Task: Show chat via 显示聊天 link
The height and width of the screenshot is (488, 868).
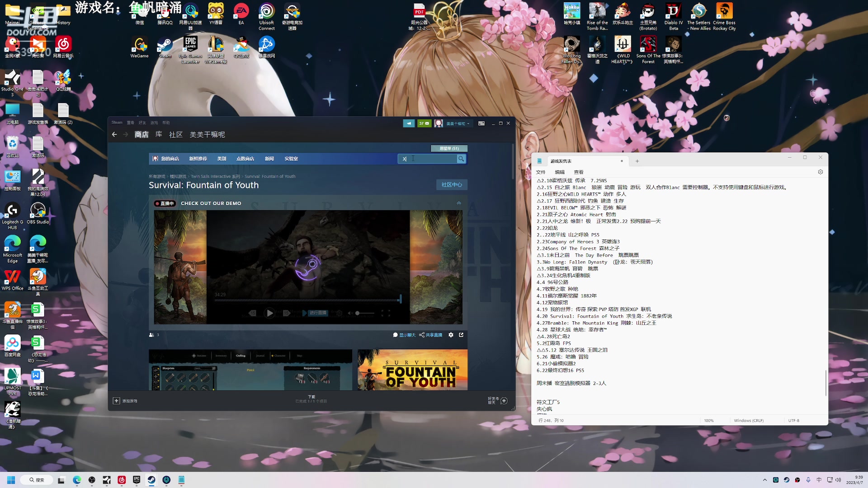Action: [x=404, y=335]
